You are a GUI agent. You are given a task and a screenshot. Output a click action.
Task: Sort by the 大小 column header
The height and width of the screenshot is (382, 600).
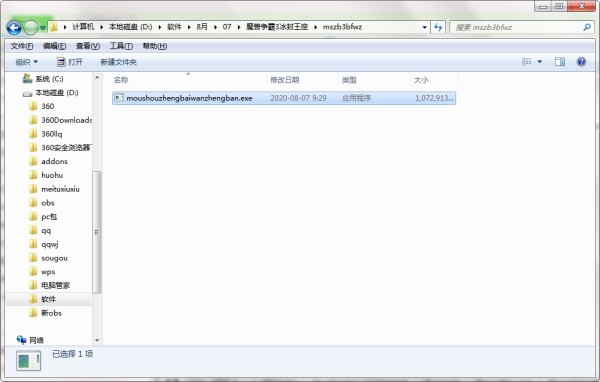click(x=421, y=80)
